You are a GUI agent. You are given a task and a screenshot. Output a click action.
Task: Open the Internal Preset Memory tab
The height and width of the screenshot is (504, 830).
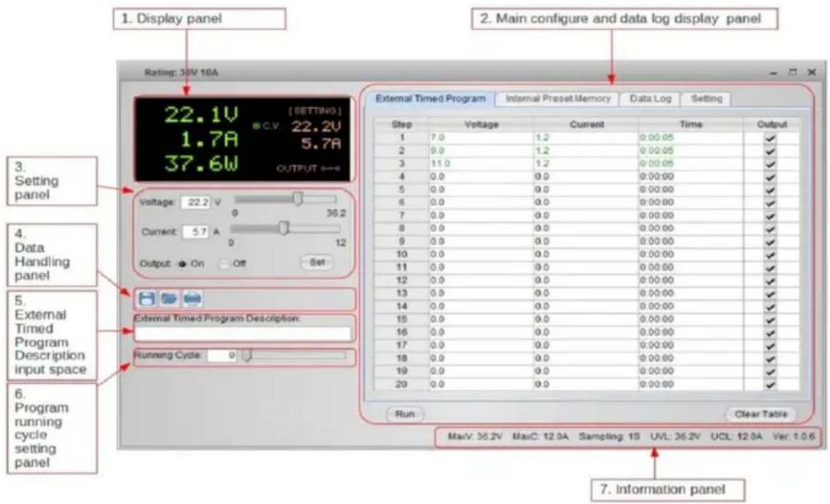point(558,98)
